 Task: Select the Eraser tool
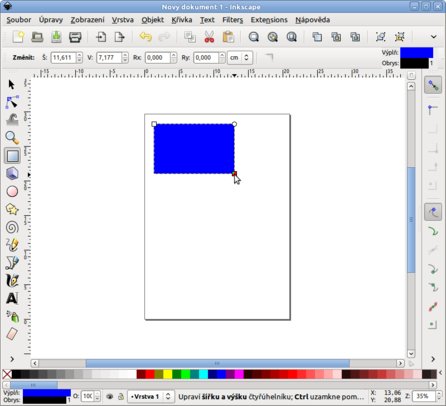[x=12, y=334]
